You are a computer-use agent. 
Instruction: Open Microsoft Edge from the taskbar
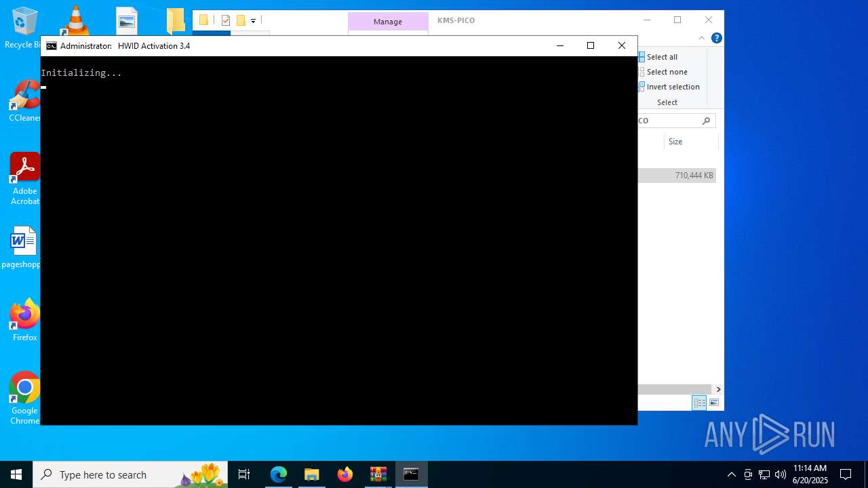tap(279, 474)
